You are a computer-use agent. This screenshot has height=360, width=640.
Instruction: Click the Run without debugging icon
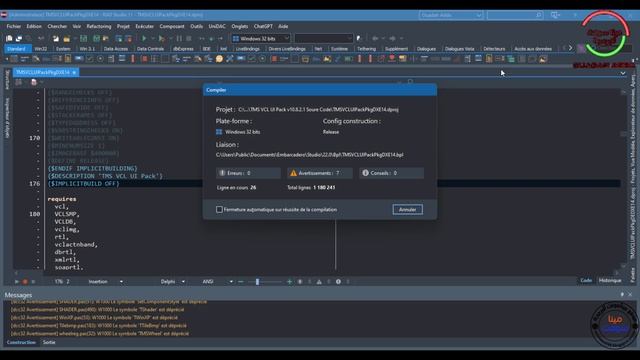click(162, 38)
